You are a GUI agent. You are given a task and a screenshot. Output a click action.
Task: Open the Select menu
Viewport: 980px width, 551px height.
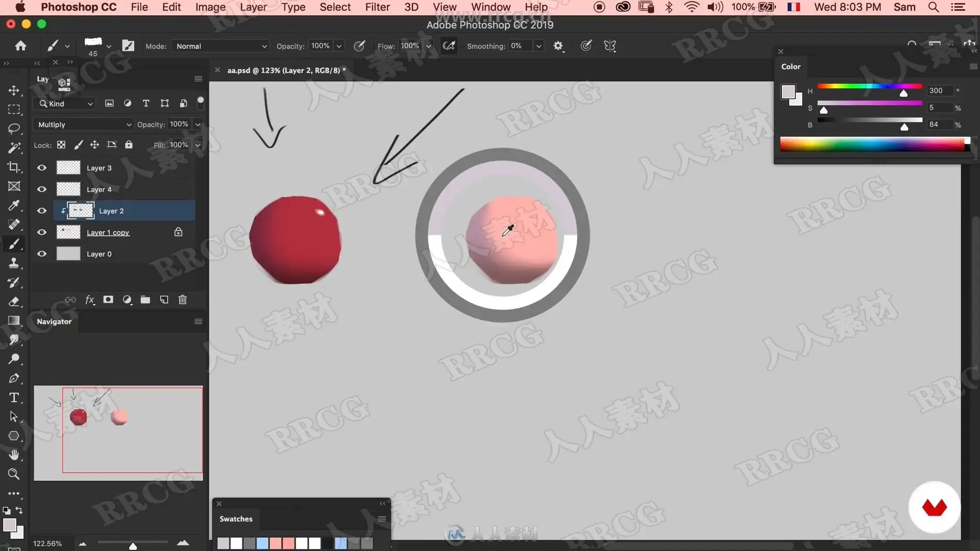pos(335,7)
